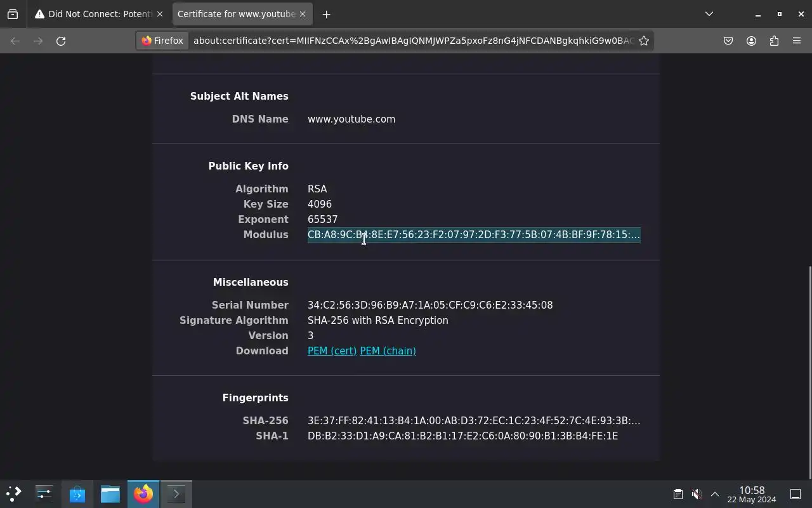Click the DNS Name www.youtube.com
Image resolution: width=812 pixels, height=508 pixels.
(351, 119)
